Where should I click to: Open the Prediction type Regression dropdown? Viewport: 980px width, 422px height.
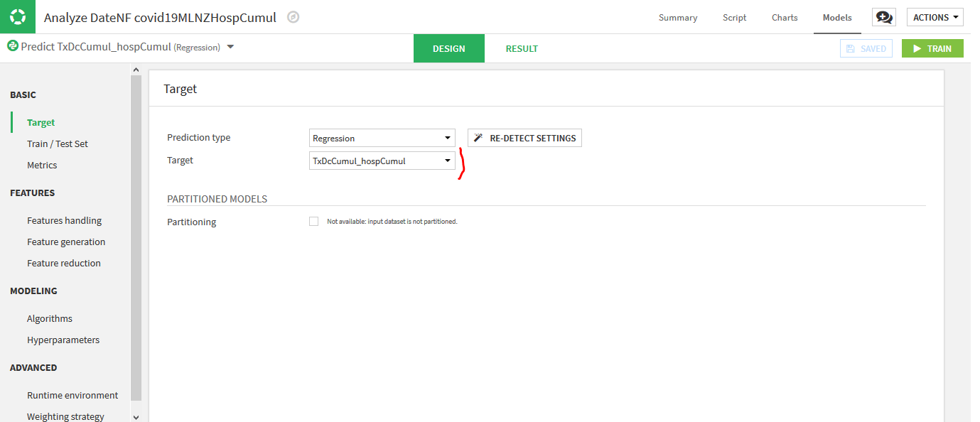click(382, 138)
